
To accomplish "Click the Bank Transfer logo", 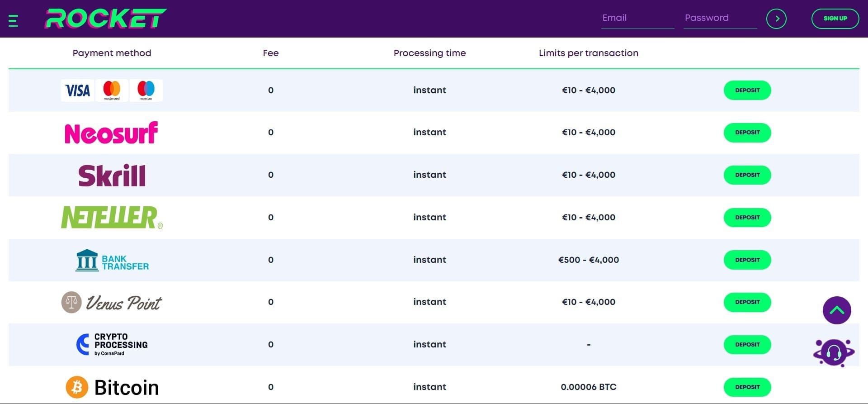I will (x=112, y=260).
